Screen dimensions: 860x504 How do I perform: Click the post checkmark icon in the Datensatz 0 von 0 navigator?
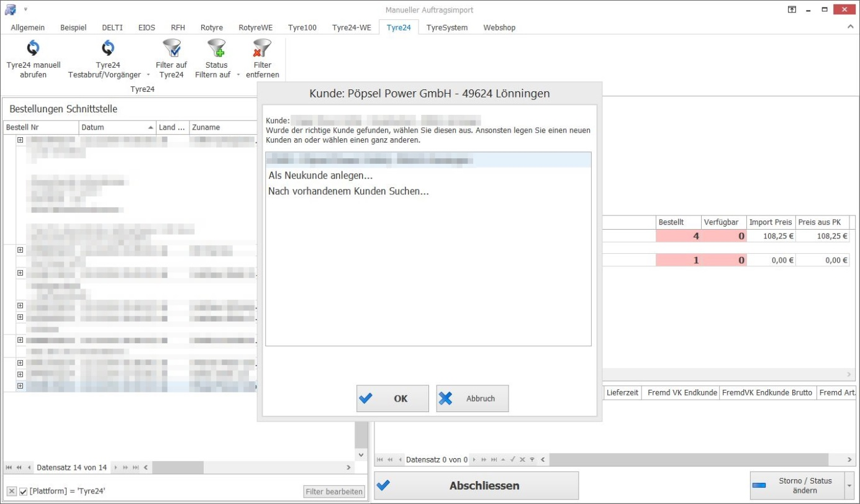point(513,460)
